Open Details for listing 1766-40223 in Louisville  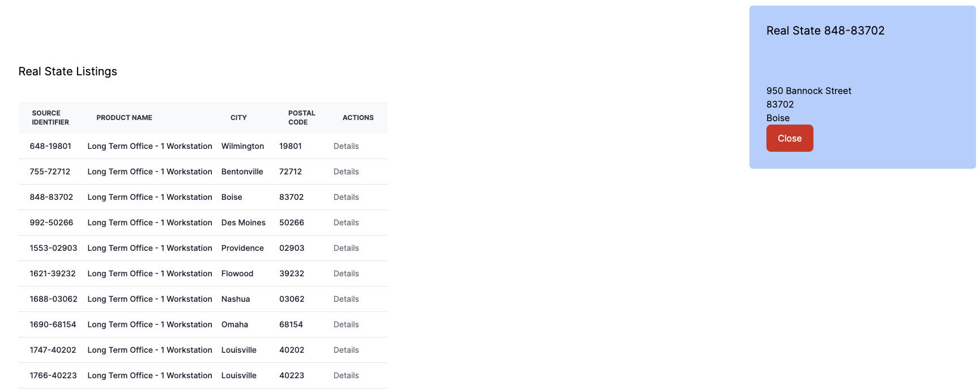pos(346,375)
